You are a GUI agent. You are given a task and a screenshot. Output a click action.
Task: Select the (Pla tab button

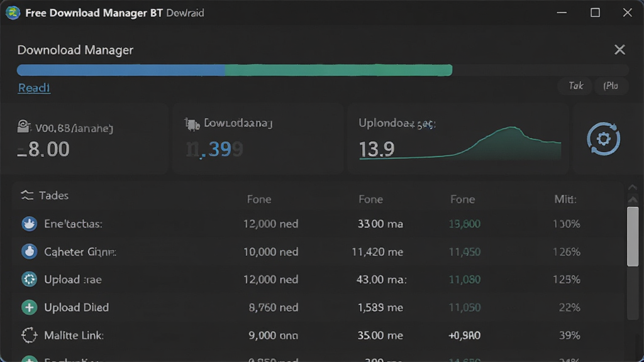[x=611, y=85]
